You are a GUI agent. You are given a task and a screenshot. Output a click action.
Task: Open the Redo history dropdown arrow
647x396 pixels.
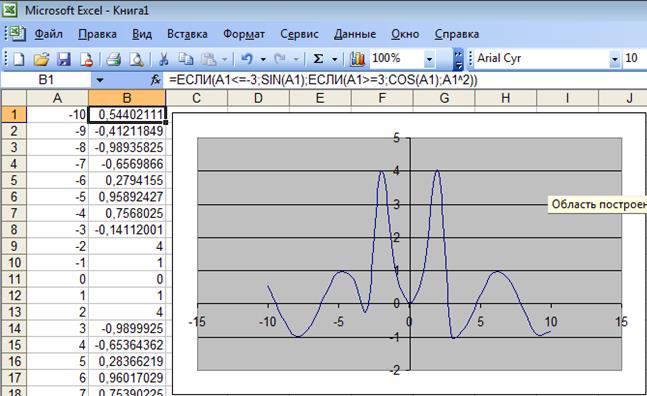[x=296, y=60]
